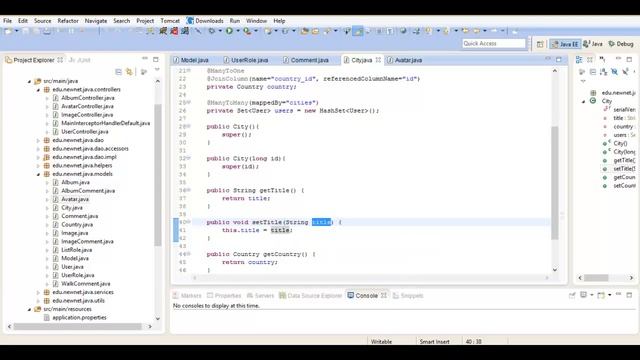Click the web browser globe icon

(403, 31)
